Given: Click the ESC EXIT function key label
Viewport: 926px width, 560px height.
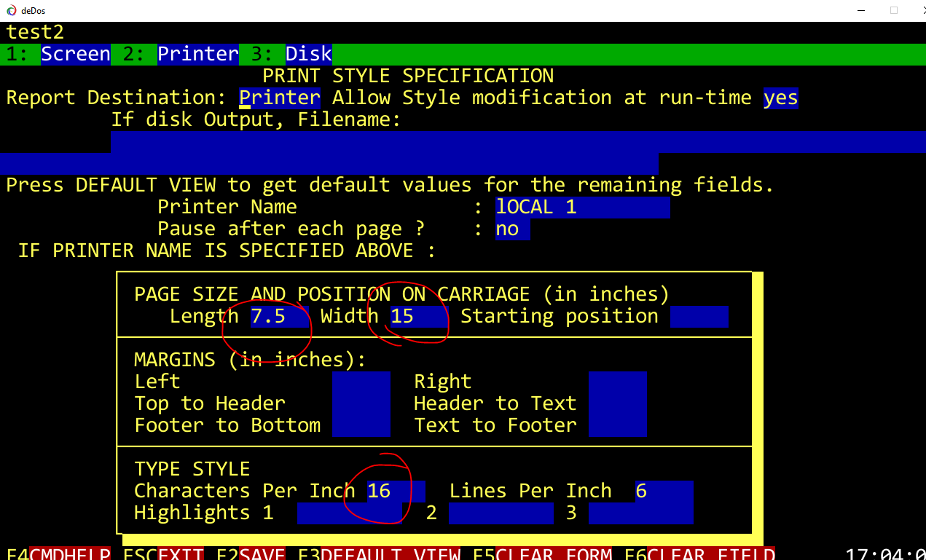Looking at the screenshot, I should click(x=164, y=553).
